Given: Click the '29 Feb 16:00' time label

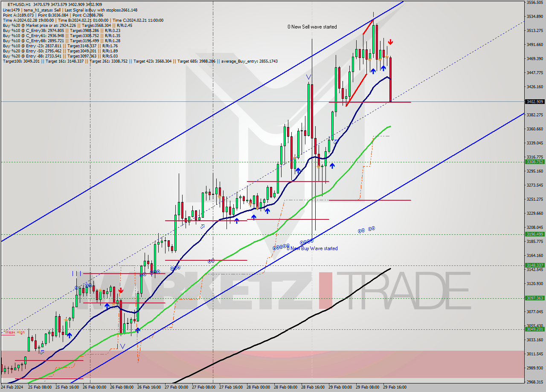Looking at the screenshot, I should [x=395, y=387].
